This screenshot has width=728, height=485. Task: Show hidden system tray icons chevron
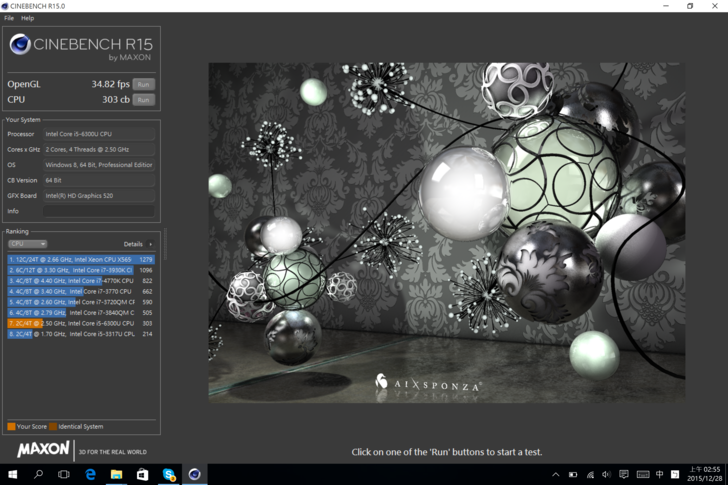(x=556, y=474)
